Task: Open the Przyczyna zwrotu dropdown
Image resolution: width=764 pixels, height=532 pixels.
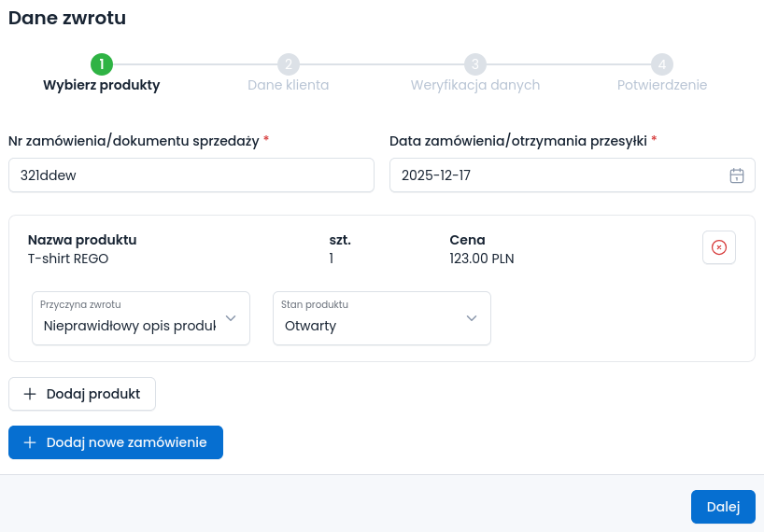Action: coord(141,318)
